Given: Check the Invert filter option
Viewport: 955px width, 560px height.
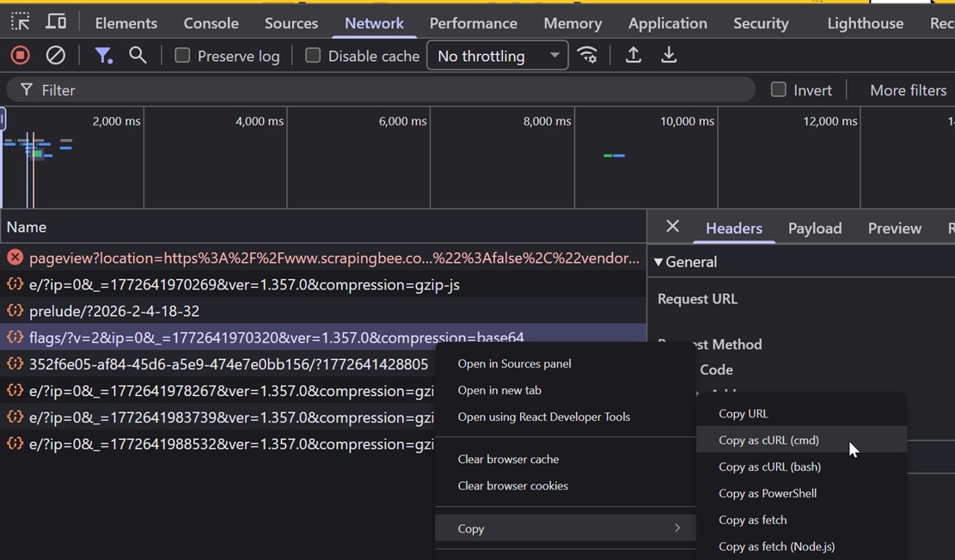Looking at the screenshot, I should pyautogui.click(x=778, y=89).
